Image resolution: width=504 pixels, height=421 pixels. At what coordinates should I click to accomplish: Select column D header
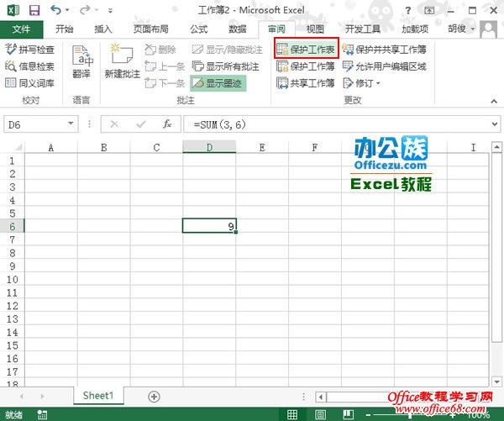point(209,147)
